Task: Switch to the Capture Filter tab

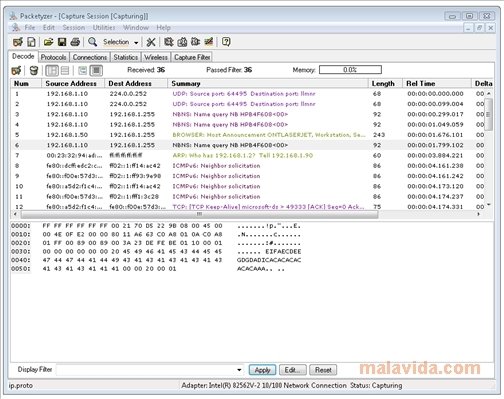Action: [192, 57]
